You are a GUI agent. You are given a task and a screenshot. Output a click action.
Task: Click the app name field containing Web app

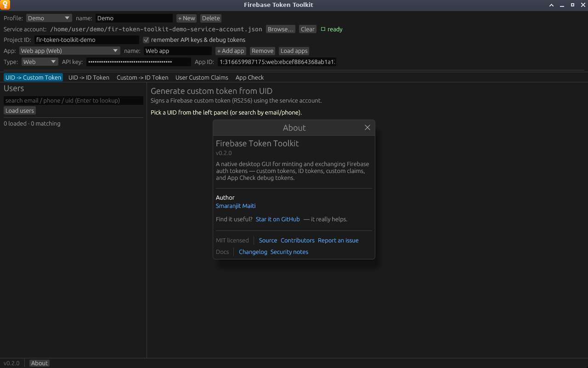pos(178,51)
